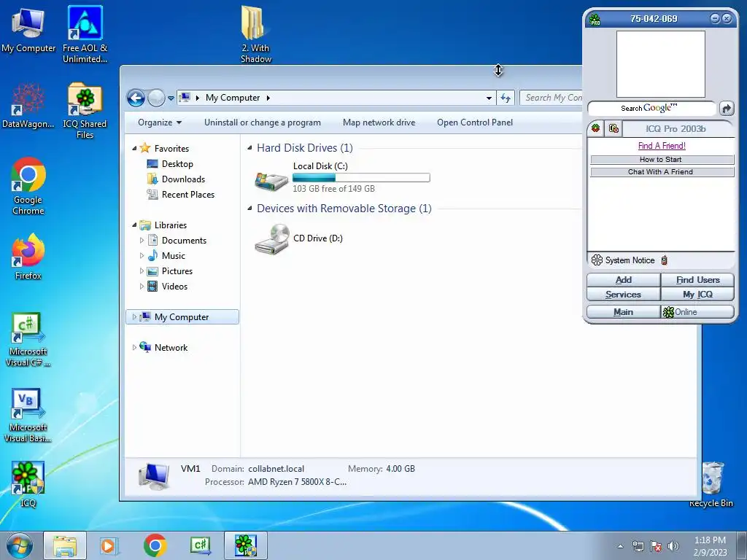This screenshot has width=747, height=560.
Task: Click the Action Center flag tray icon
Action: [x=656, y=546]
